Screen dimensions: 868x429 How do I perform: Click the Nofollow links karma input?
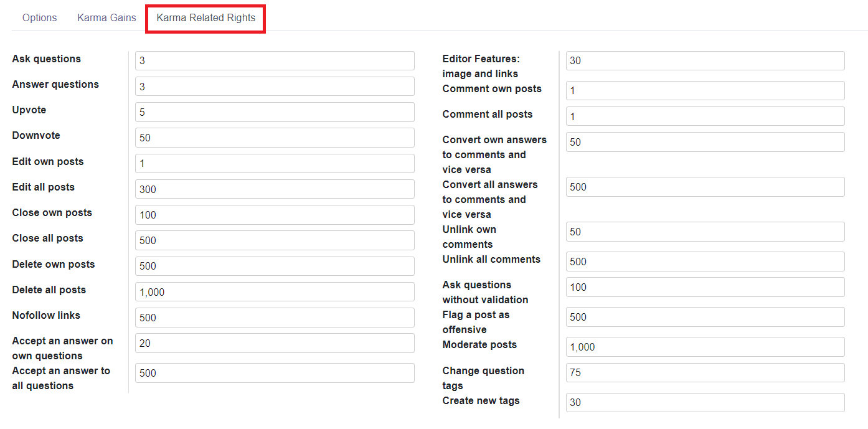(274, 318)
